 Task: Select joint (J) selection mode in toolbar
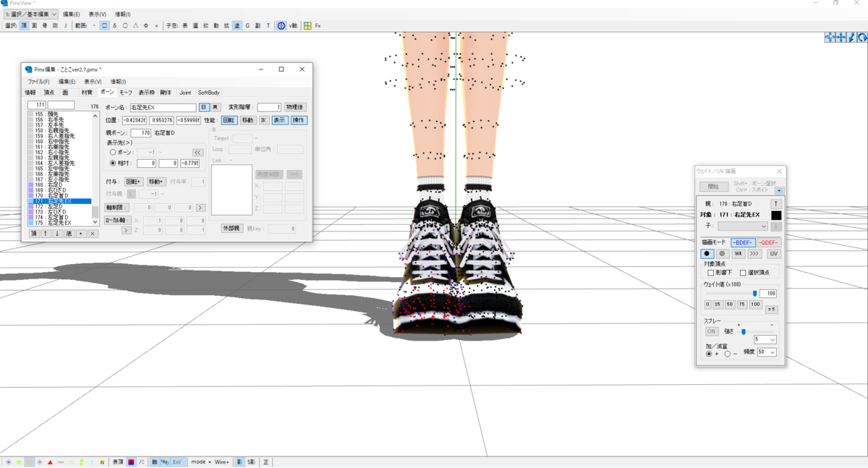pos(65,25)
